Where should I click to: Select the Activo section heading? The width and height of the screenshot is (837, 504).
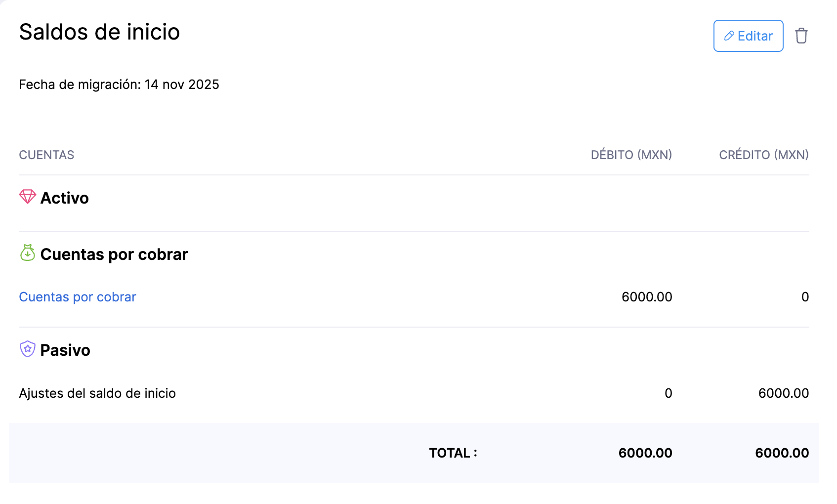(x=65, y=198)
